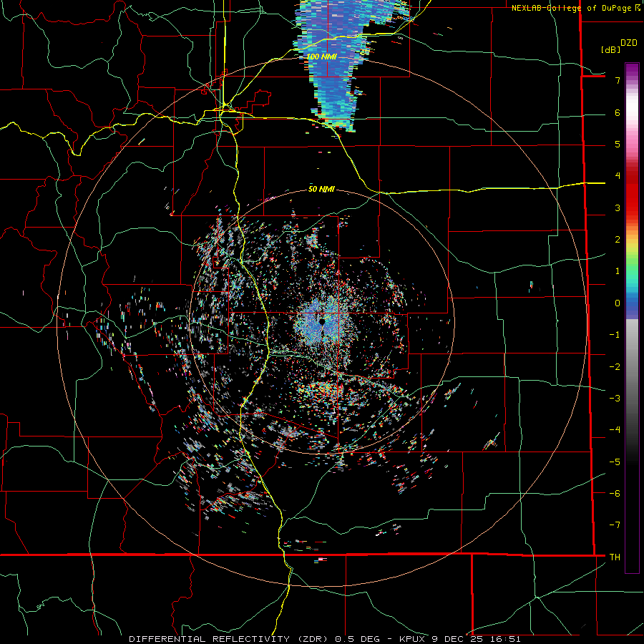Pick the 5 dB scale label

click(x=618, y=144)
